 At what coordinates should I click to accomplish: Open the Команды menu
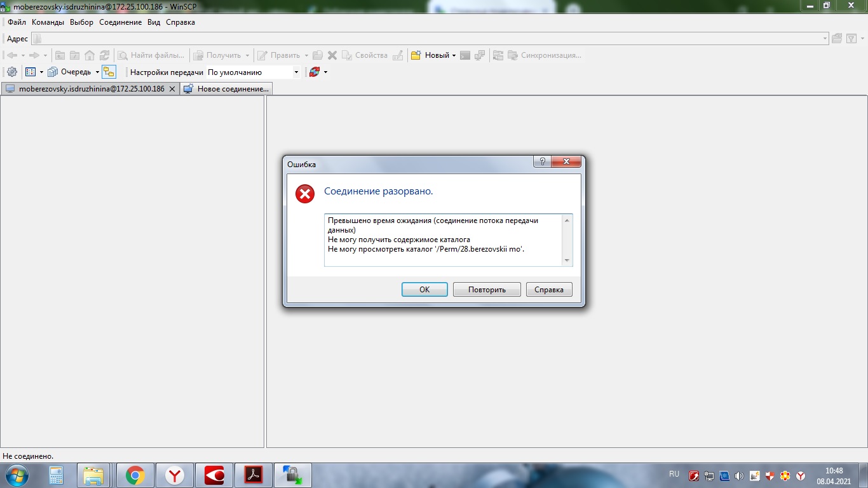coord(48,22)
